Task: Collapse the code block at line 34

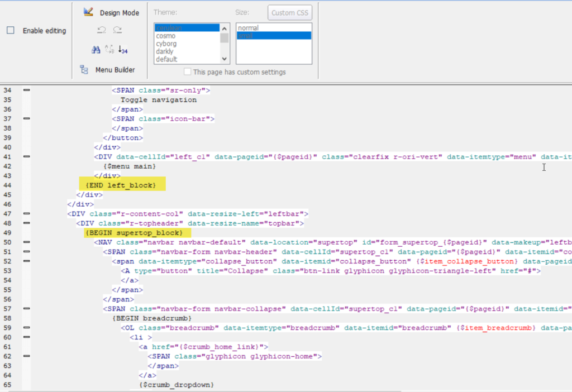Action: (26, 90)
